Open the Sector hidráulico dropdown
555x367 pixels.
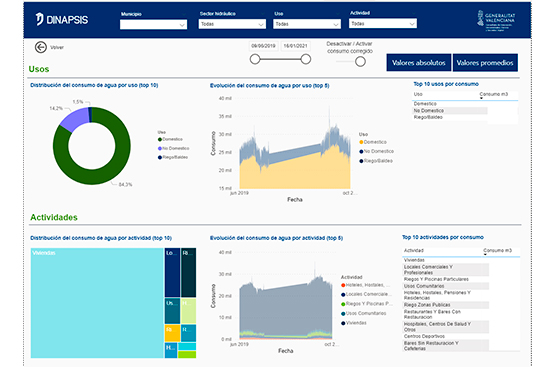pos(232,24)
